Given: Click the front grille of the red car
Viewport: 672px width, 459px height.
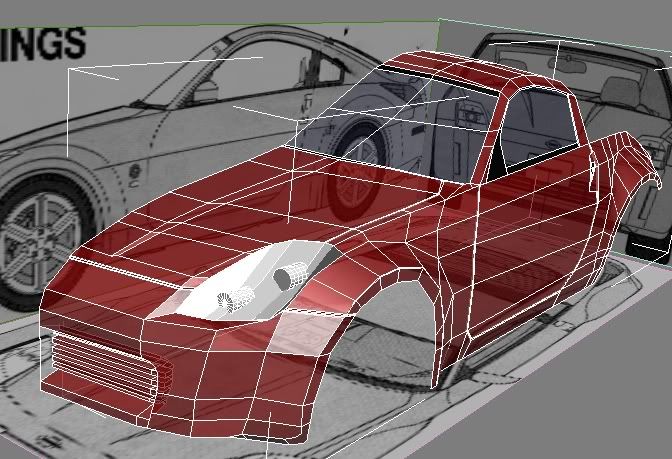Looking at the screenshot, I should 98,359.
